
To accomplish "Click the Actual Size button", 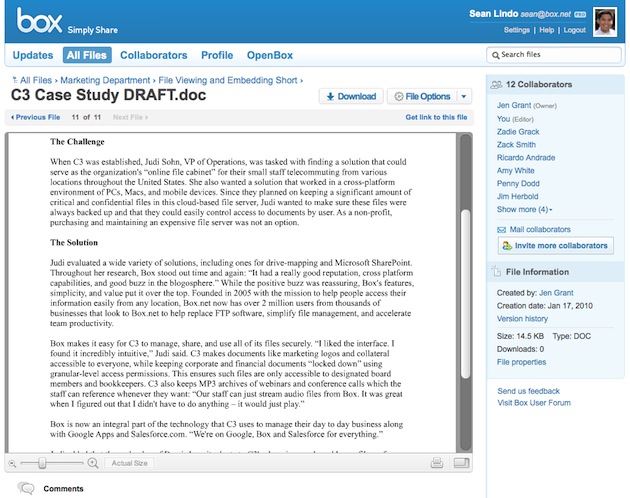I will click(x=129, y=463).
